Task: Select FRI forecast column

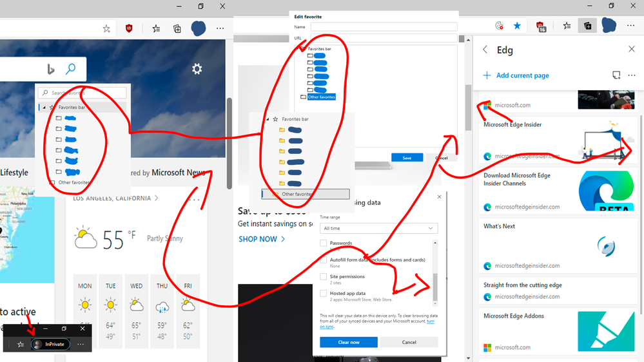Action: click(x=188, y=313)
